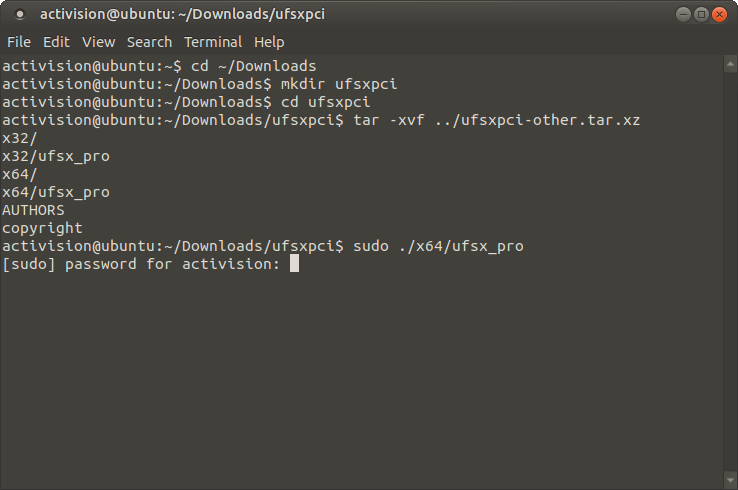Open the Edit menu
Viewport: 738px width, 490px height.
click(x=56, y=42)
